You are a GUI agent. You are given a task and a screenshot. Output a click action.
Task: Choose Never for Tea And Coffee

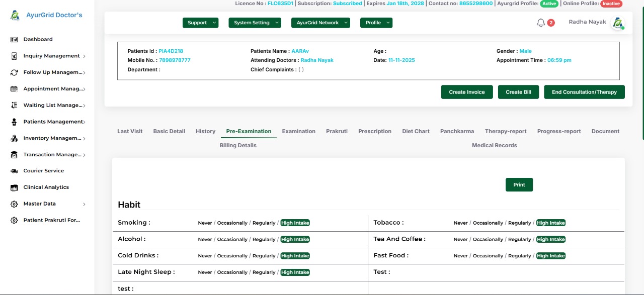pyautogui.click(x=460, y=239)
